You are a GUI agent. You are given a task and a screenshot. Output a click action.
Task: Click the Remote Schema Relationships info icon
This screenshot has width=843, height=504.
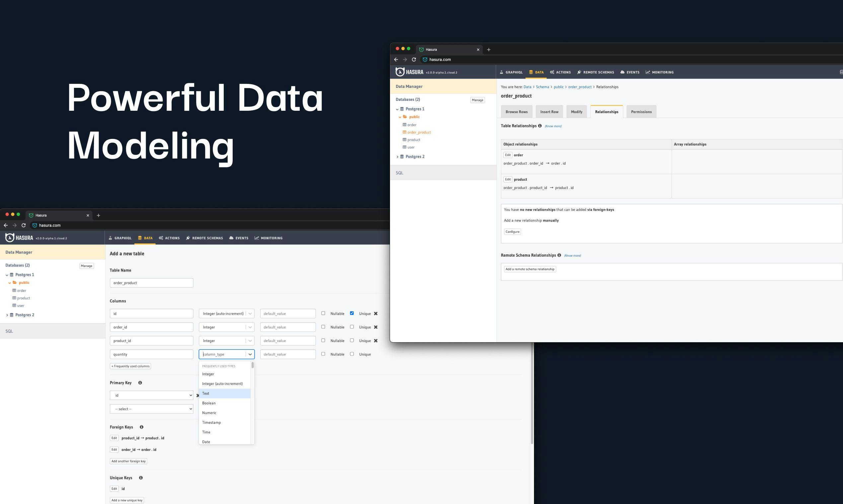559,255
